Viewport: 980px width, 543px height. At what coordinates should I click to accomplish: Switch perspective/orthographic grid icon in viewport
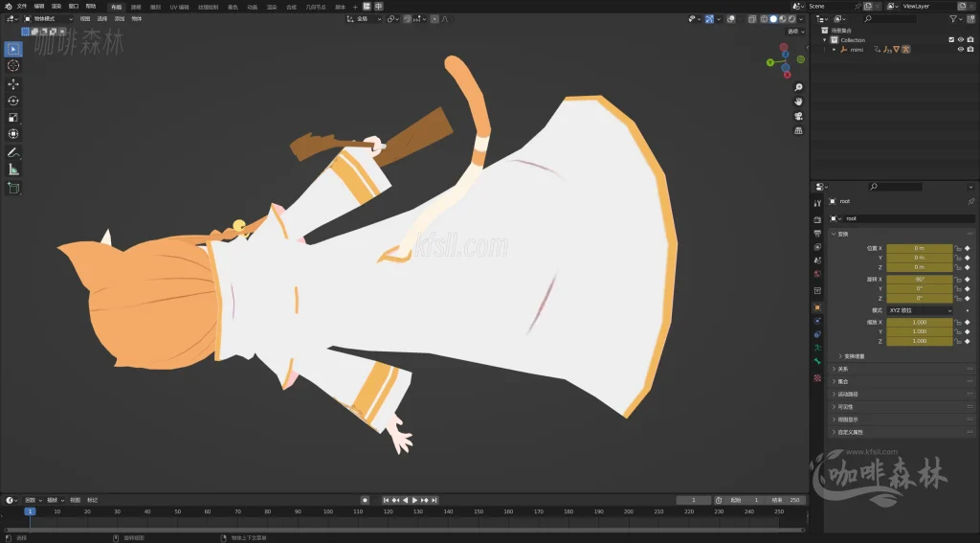798,131
